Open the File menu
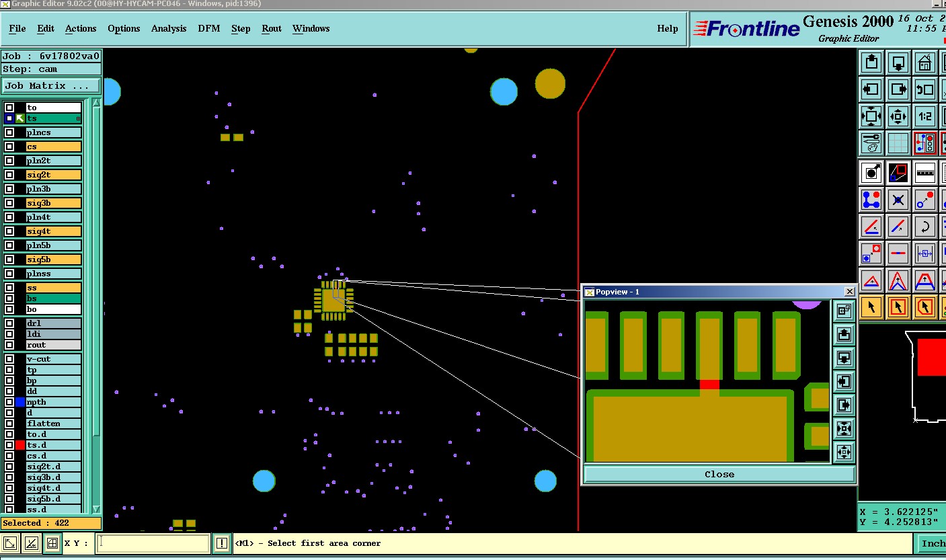Screen dimensions: 946x560 [17, 28]
